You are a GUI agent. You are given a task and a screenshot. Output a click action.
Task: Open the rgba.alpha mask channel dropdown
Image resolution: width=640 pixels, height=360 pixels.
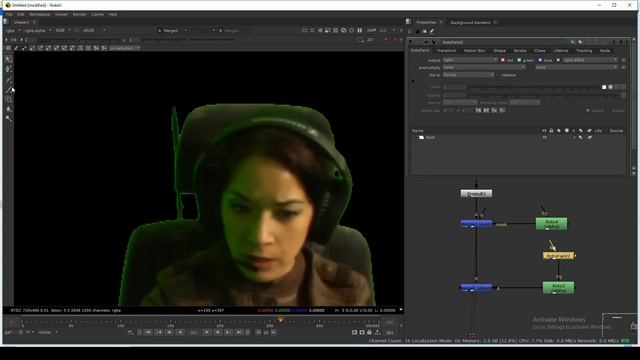590,60
